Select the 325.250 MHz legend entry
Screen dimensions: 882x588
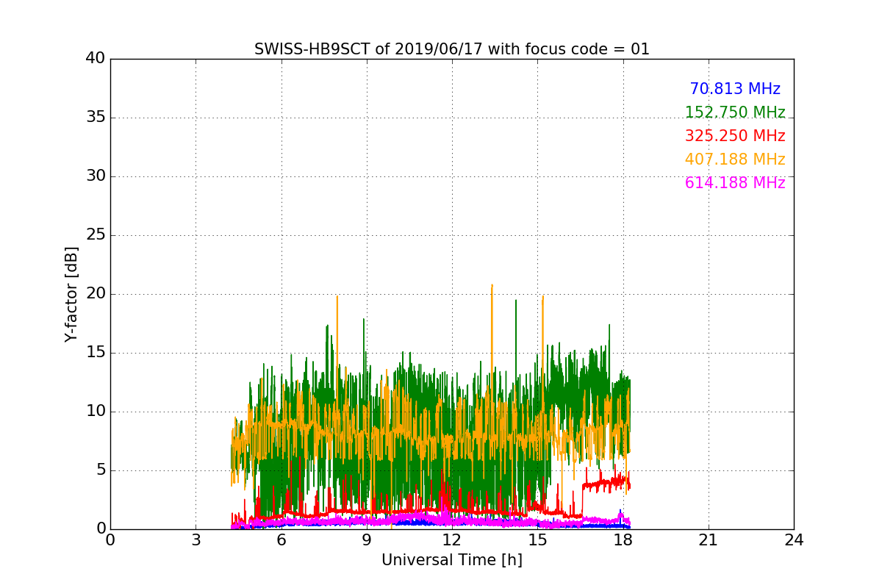tap(735, 136)
